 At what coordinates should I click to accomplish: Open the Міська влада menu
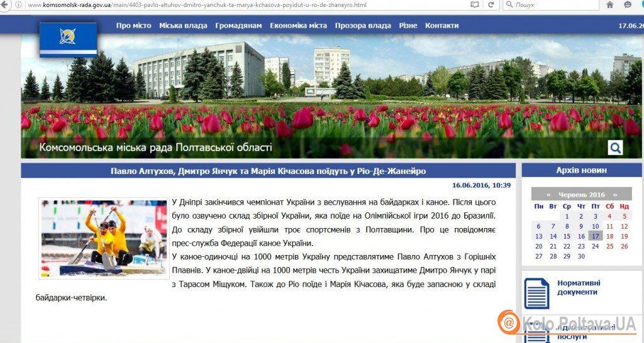pyautogui.click(x=183, y=25)
